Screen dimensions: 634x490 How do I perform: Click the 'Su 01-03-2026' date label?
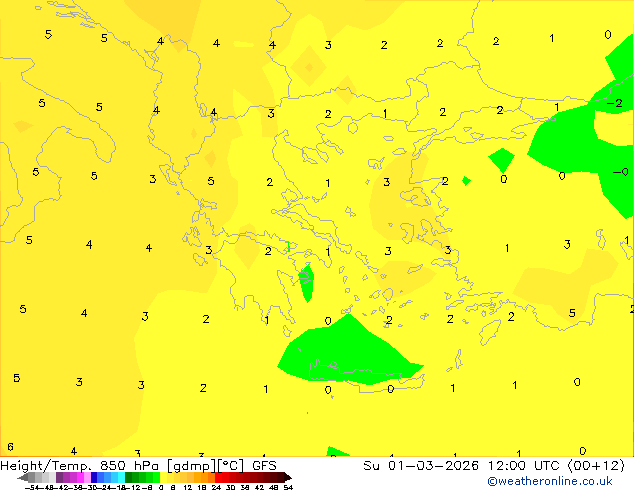421,466
